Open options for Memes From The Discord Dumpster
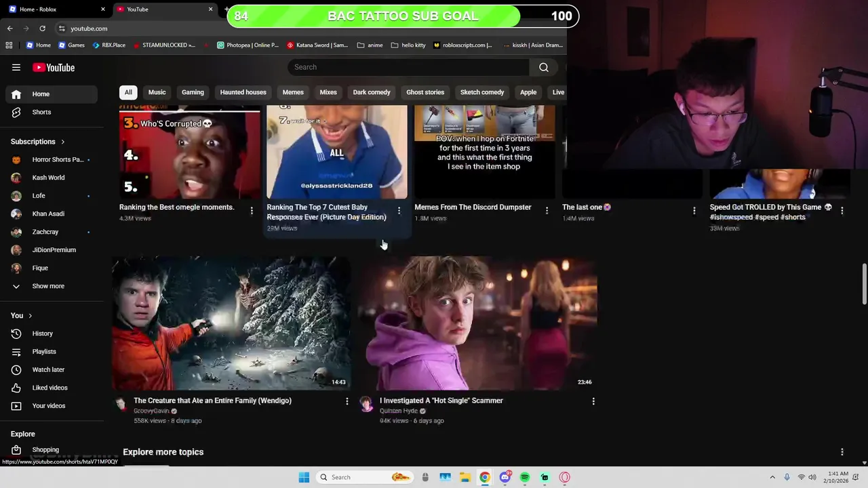The width and height of the screenshot is (868, 488). pos(547,211)
